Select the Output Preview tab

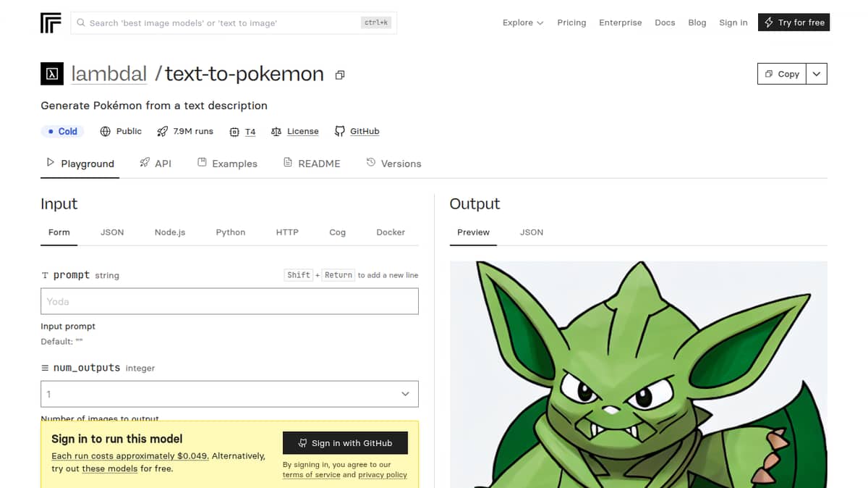click(473, 232)
